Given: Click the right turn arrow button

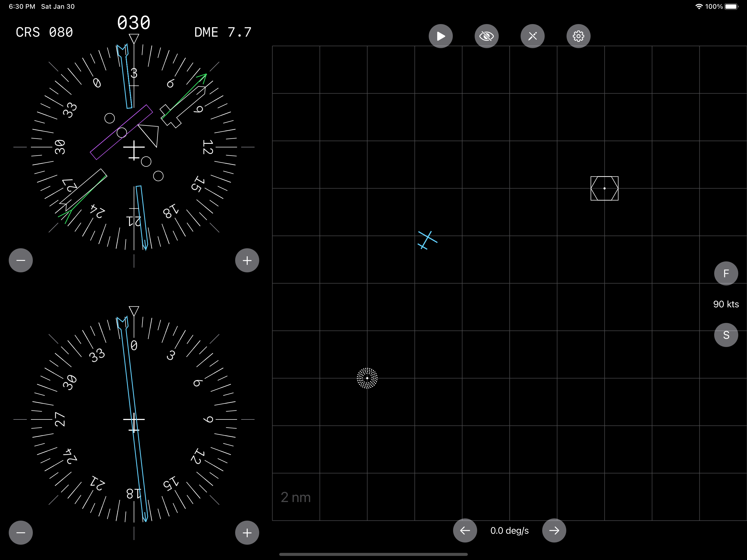Looking at the screenshot, I should (554, 530).
